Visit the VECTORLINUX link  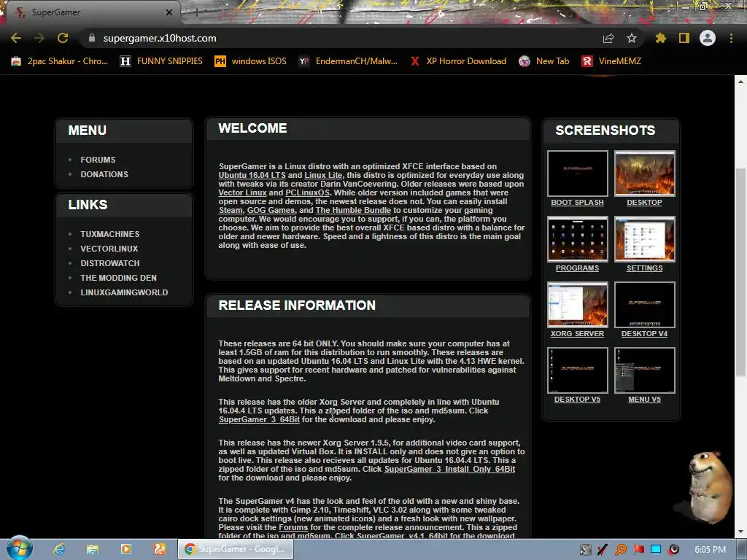(x=109, y=249)
